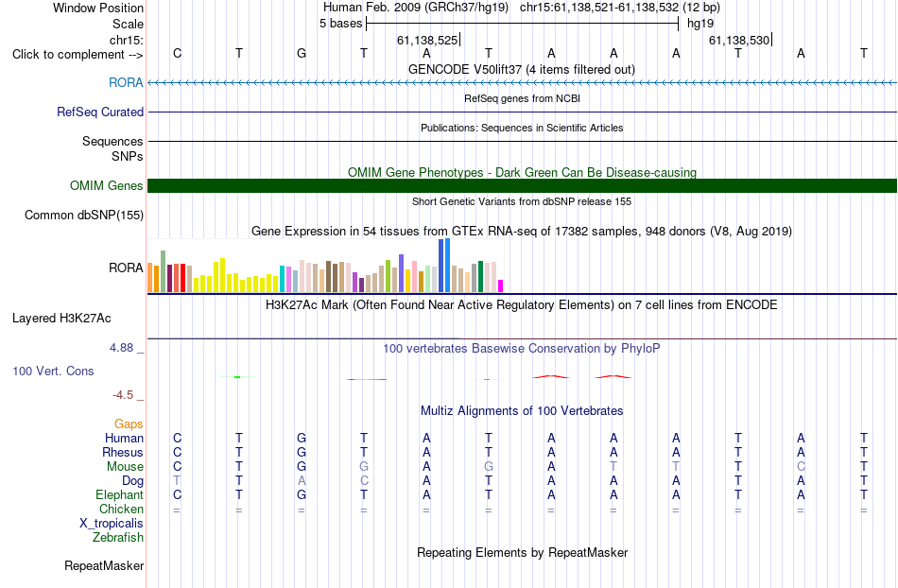Click the Mouse species label
898x588 pixels.
pyautogui.click(x=125, y=467)
